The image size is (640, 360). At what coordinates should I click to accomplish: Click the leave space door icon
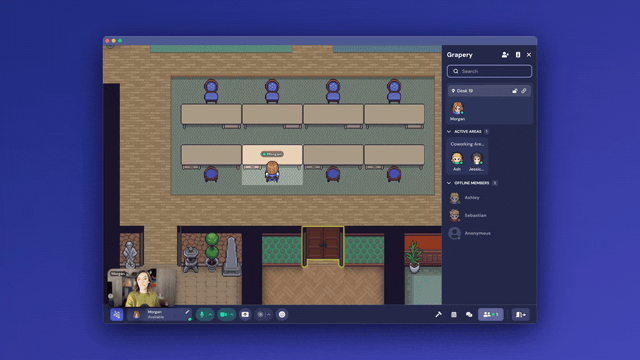coord(520,314)
